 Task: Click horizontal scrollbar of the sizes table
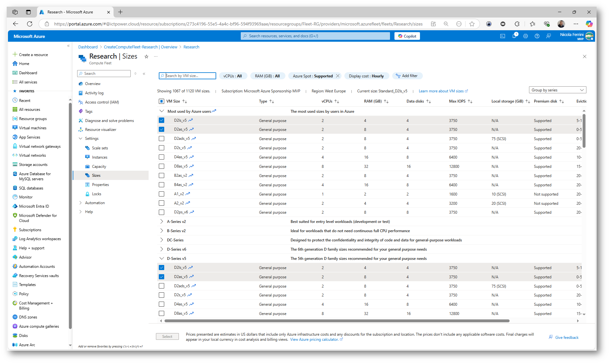tap(337, 321)
